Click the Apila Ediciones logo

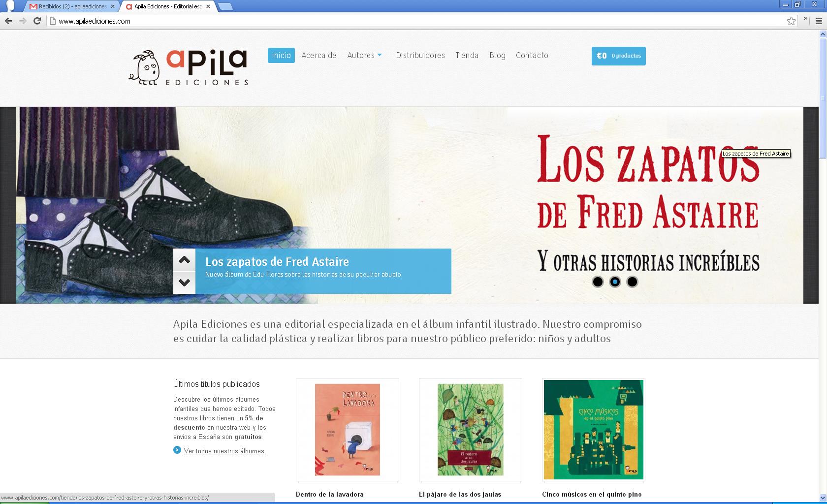coord(188,67)
